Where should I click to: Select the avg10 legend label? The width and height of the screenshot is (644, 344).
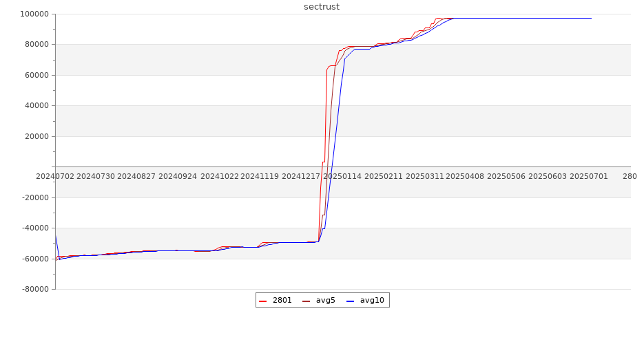pos(372,300)
